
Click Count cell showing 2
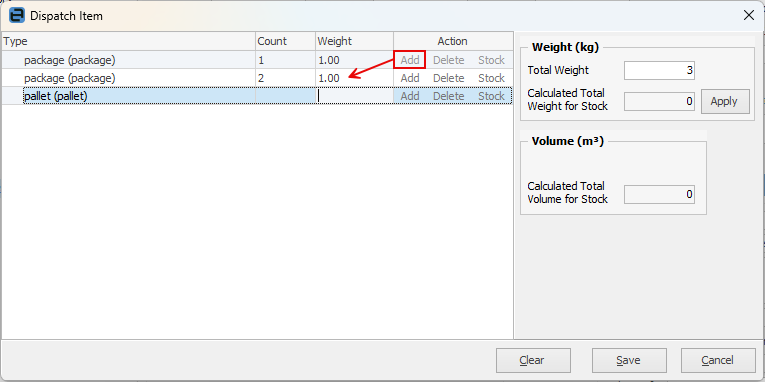(285, 78)
